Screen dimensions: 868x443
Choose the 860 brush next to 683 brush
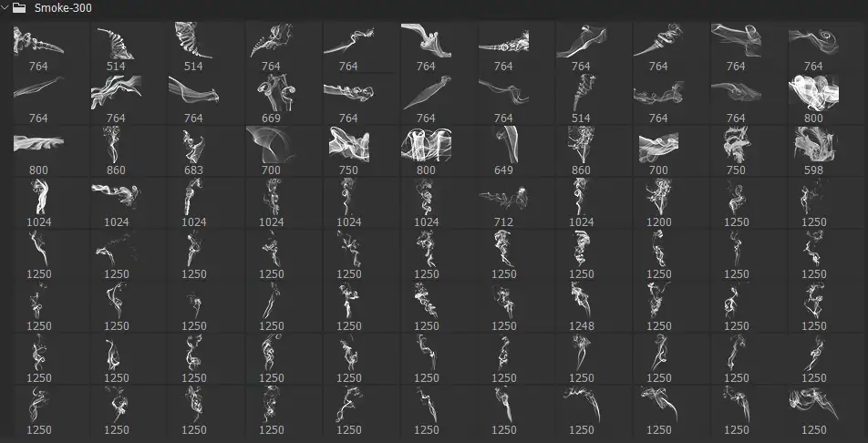[x=117, y=150]
